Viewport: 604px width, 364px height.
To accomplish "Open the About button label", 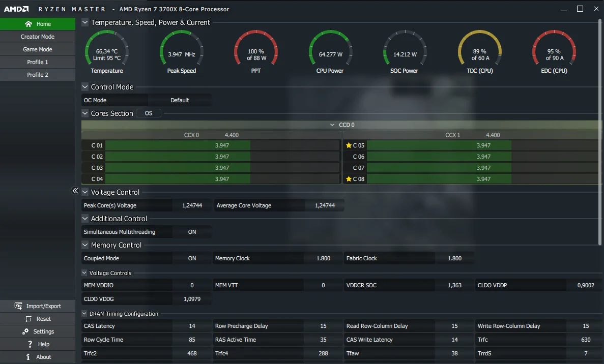I will pos(44,357).
